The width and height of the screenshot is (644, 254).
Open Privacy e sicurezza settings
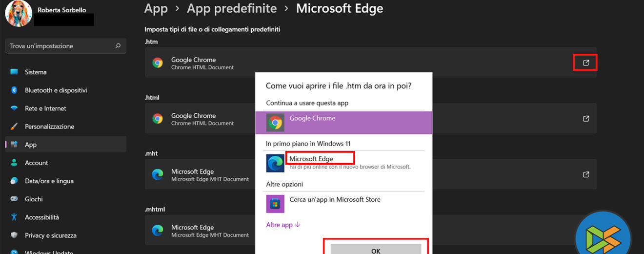50,235
